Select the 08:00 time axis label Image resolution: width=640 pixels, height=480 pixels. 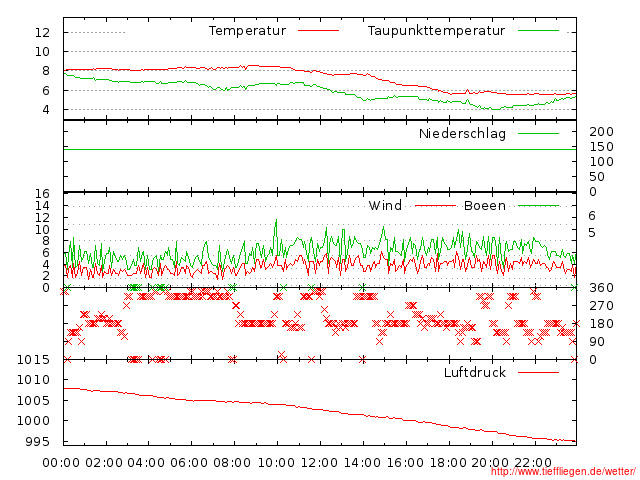[233, 463]
